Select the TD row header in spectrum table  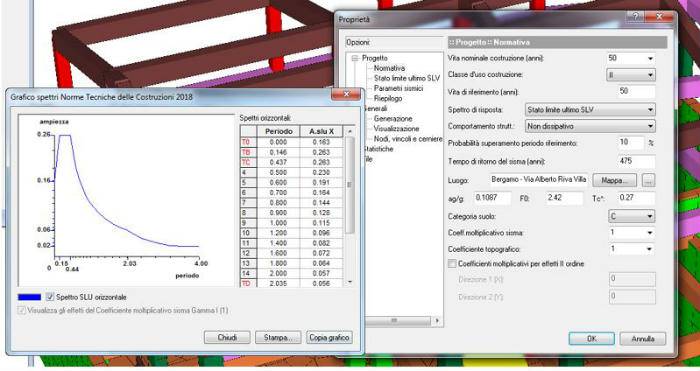246,283
